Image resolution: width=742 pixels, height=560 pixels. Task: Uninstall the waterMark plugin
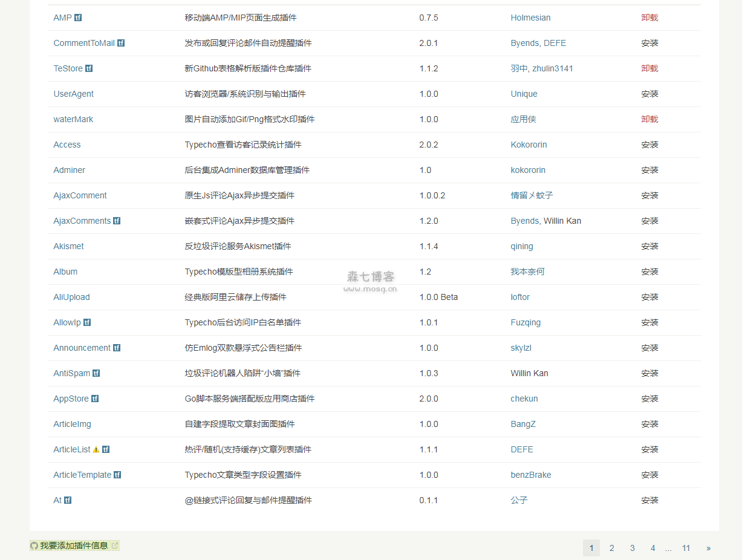click(x=649, y=119)
